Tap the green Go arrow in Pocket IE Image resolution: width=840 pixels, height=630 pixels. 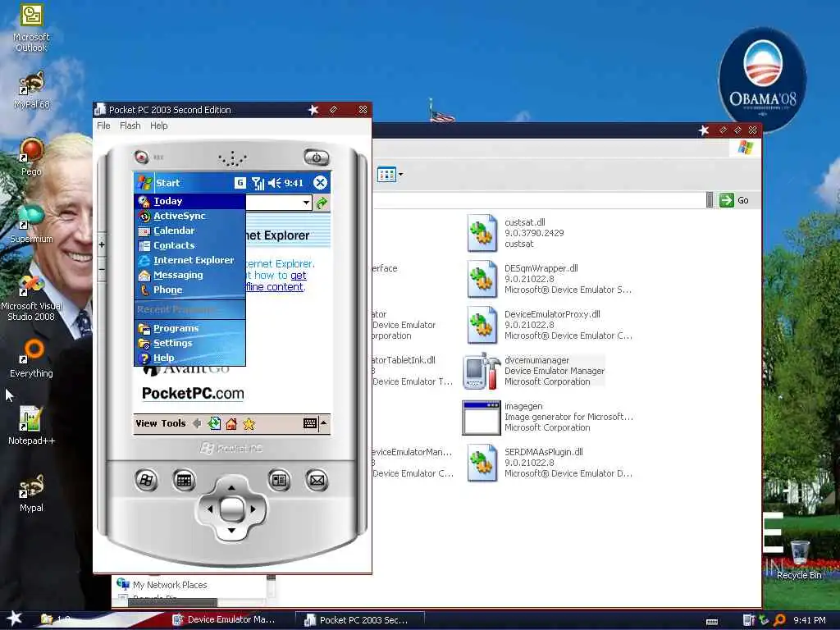(322, 203)
